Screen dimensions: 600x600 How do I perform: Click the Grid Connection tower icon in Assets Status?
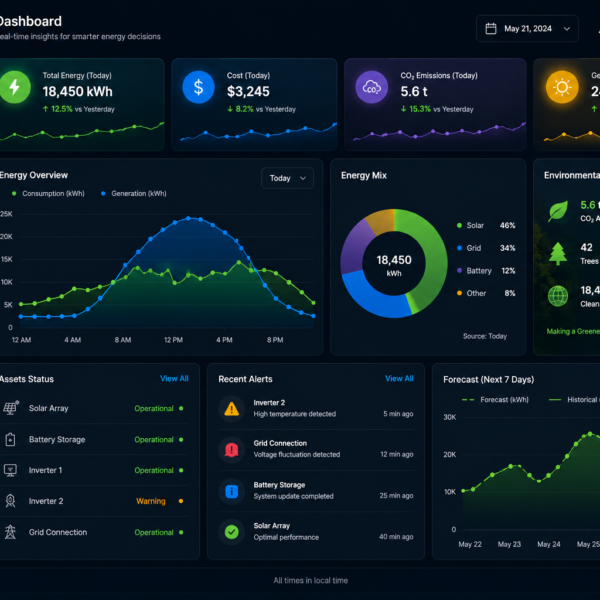click(x=10, y=532)
